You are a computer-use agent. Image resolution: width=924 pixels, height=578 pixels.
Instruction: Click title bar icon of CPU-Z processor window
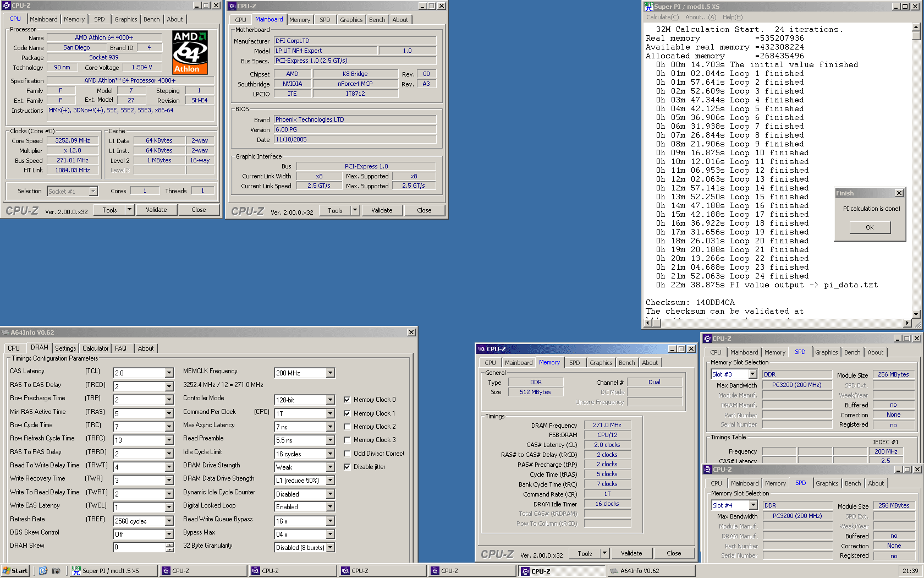[x=6, y=6]
